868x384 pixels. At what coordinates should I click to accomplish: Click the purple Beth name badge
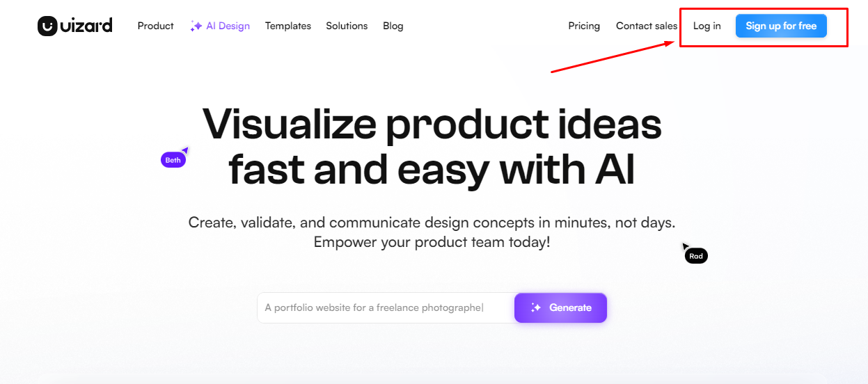pyautogui.click(x=173, y=160)
